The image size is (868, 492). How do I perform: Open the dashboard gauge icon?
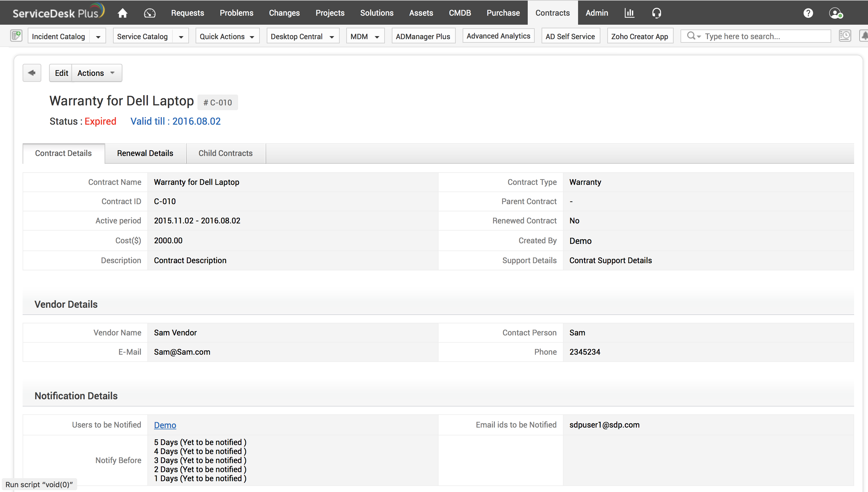pos(149,13)
